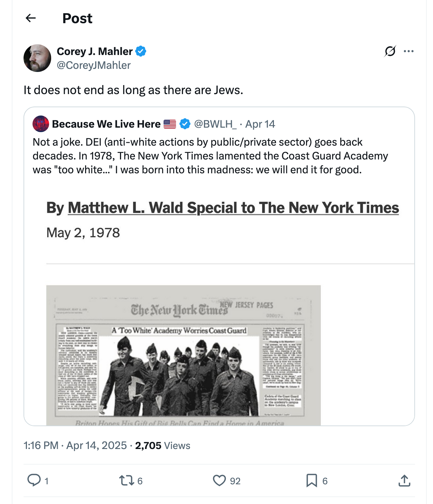433x504 pixels.
Task: Click the slashed-circle Grok icon
Action: coord(389,51)
